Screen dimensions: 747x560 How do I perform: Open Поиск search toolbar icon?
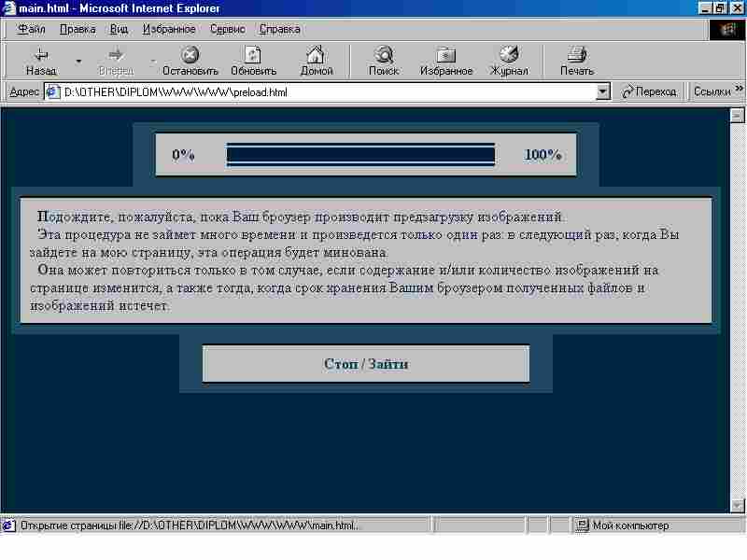point(384,55)
